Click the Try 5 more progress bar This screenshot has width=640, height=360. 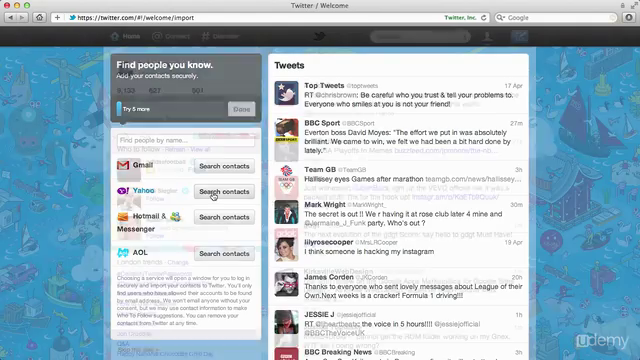click(x=119, y=109)
